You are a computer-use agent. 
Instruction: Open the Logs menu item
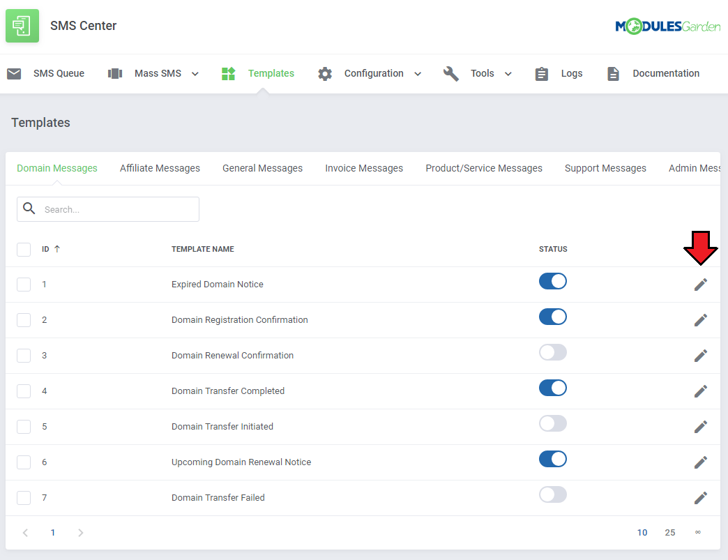(x=572, y=73)
